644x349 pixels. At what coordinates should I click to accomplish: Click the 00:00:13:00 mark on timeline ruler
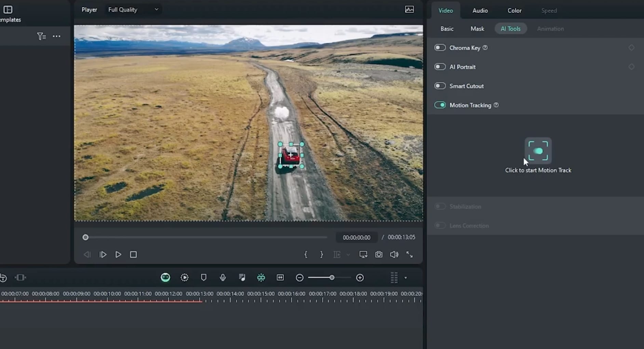click(199, 294)
